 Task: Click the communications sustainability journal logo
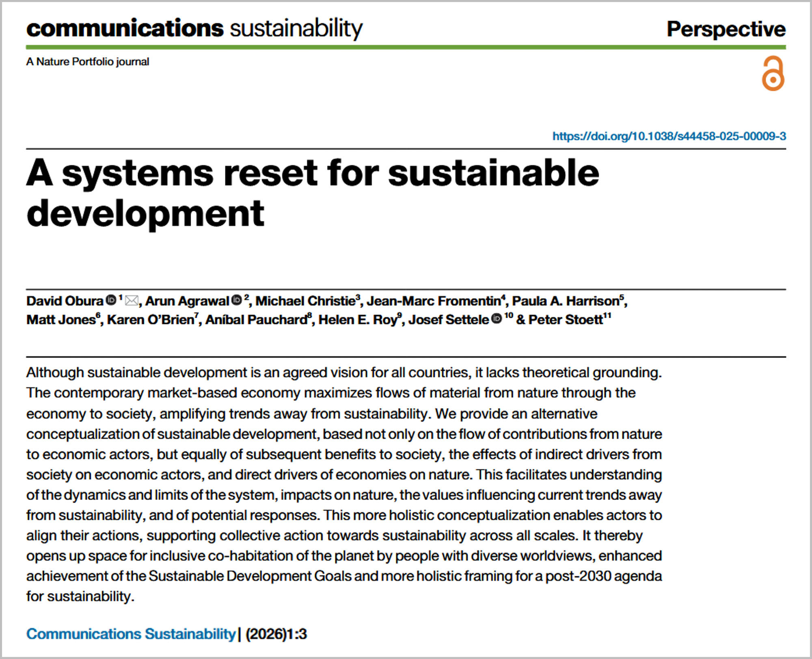point(194,28)
